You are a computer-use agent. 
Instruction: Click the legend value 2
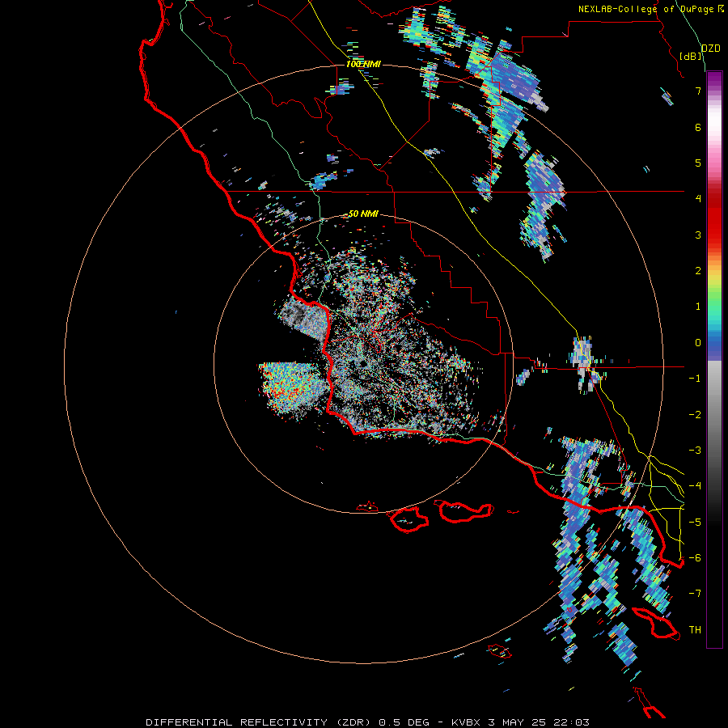tap(698, 270)
